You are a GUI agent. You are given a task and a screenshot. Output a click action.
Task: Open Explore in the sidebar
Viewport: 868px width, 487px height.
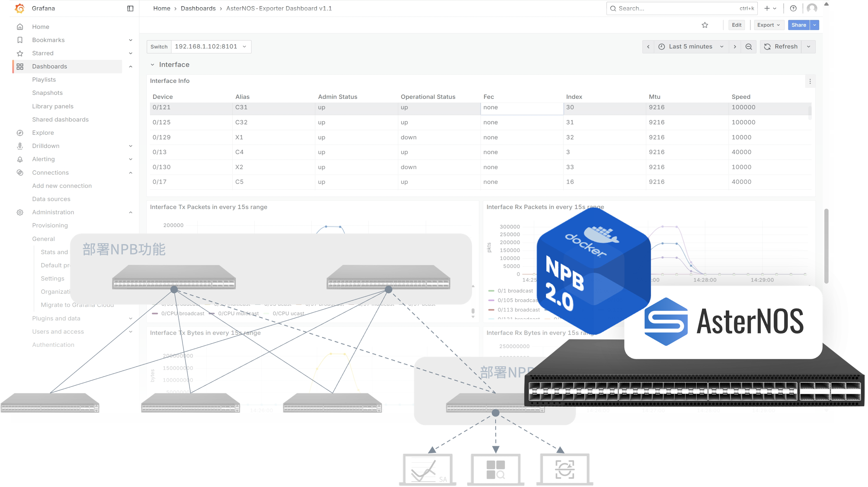43,133
